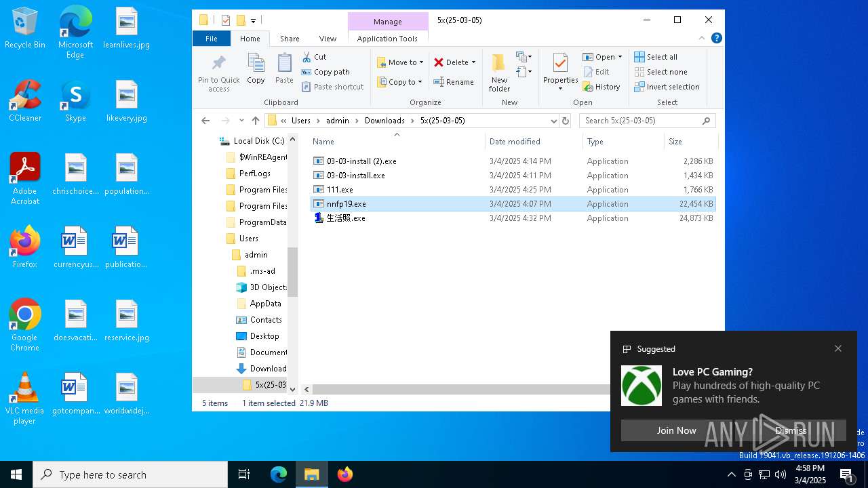This screenshot has width=868, height=488.
Task: Expand Open button dropdown arrow
Action: [620, 57]
